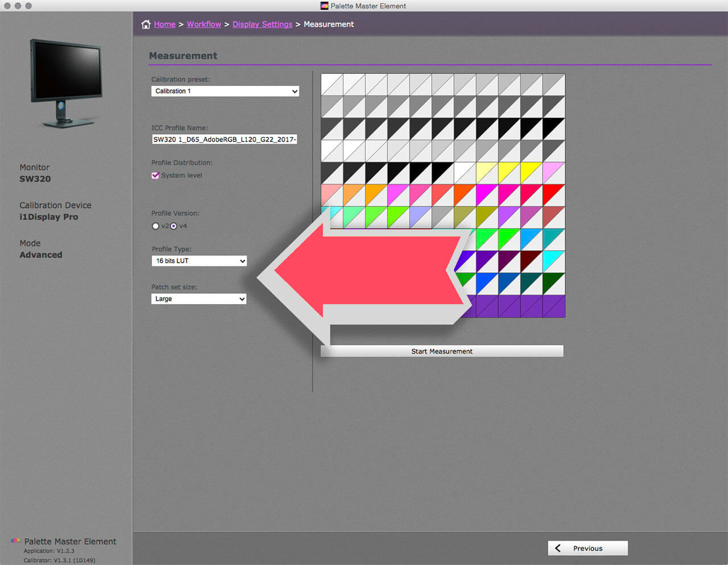Image resolution: width=728 pixels, height=565 pixels.
Task: Click the 'Profile Type:' label
Action: [171, 249]
